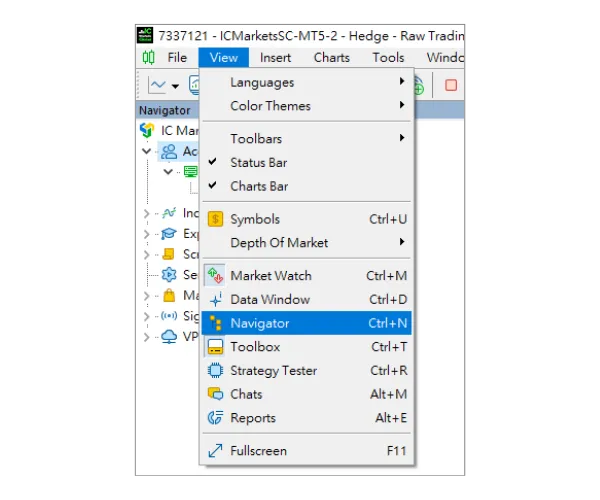Click the Reports icon in View menu

coord(215,418)
